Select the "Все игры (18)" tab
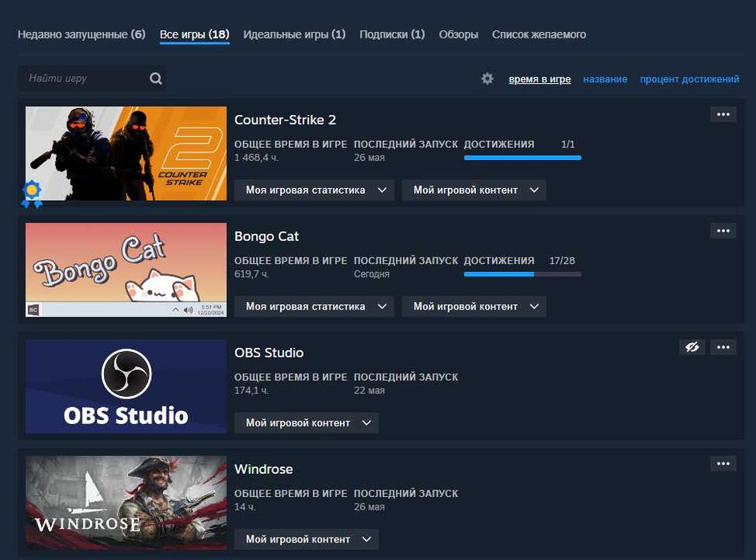756x560 pixels. (194, 34)
